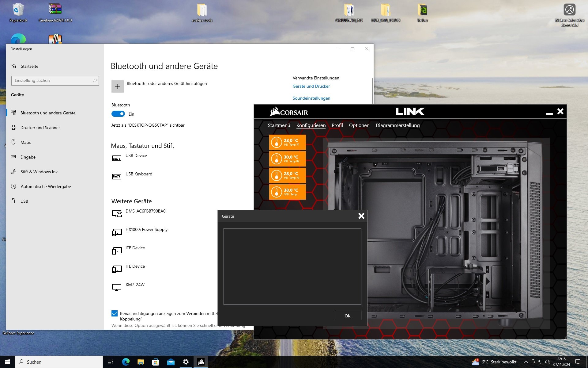Image resolution: width=588 pixels, height=368 pixels.
Task: Open the network icon in system tray
Action: tap(541, 362)
